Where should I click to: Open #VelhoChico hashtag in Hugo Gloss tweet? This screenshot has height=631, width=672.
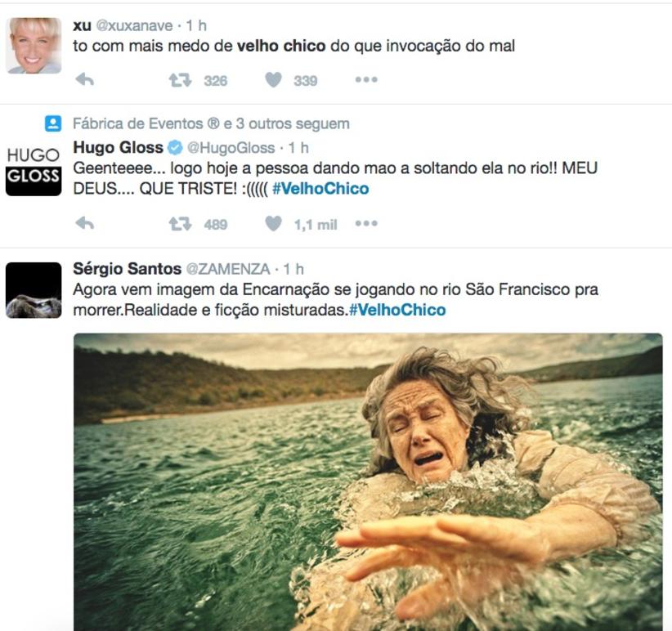320,189
